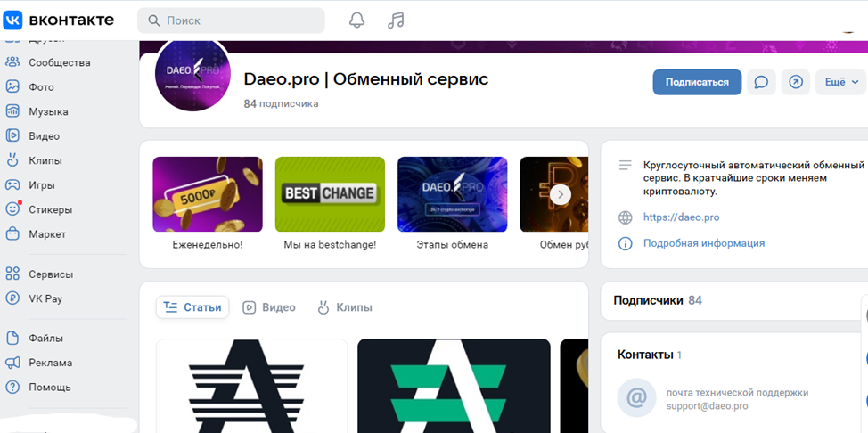This screenshot has width=868, height=433.
Task: Click the Файлы document icon
Action: pyautogui.click(x=12, y=338)
